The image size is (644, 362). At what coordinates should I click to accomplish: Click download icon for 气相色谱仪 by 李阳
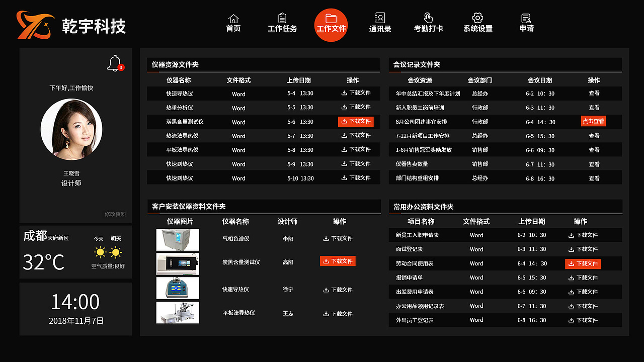[x=337, y=238]
